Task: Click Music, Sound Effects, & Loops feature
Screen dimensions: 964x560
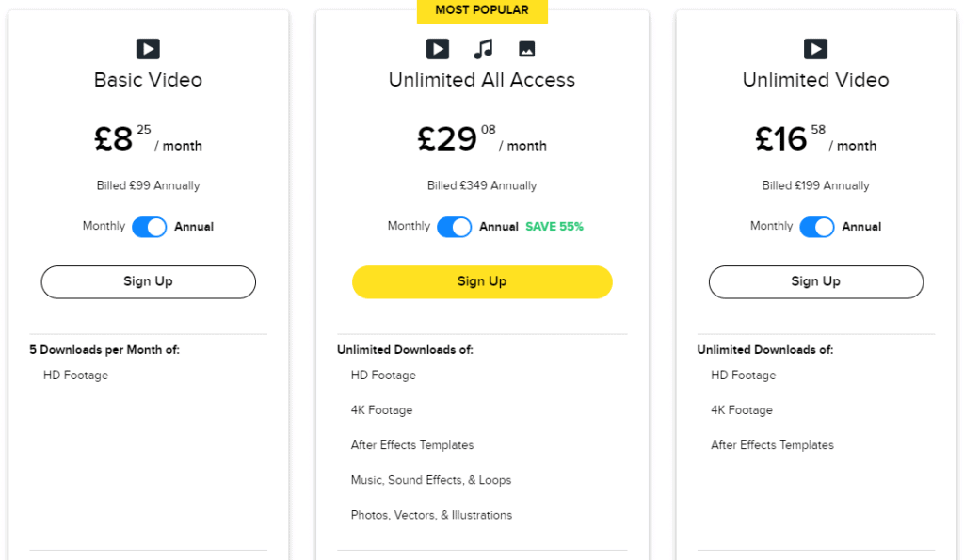Action: tap(431, 480)
